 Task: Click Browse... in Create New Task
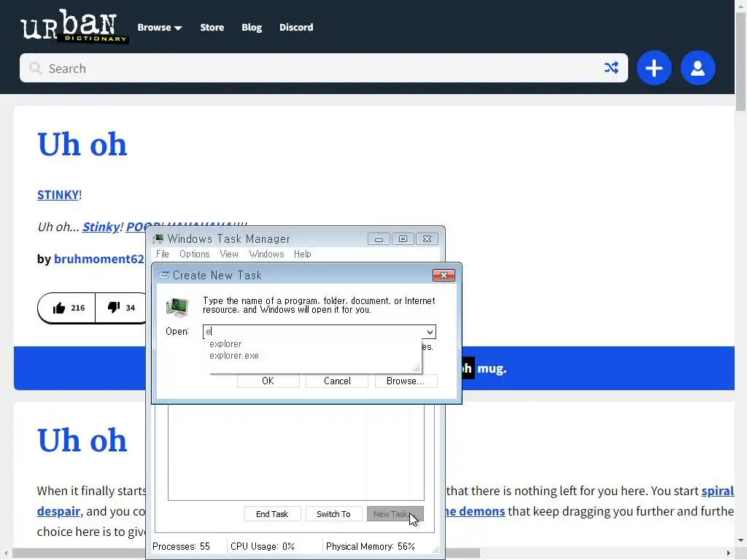click(x=406, y=381)
